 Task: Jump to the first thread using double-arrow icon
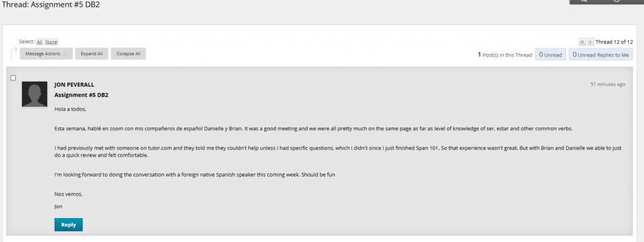click(582, 42)
